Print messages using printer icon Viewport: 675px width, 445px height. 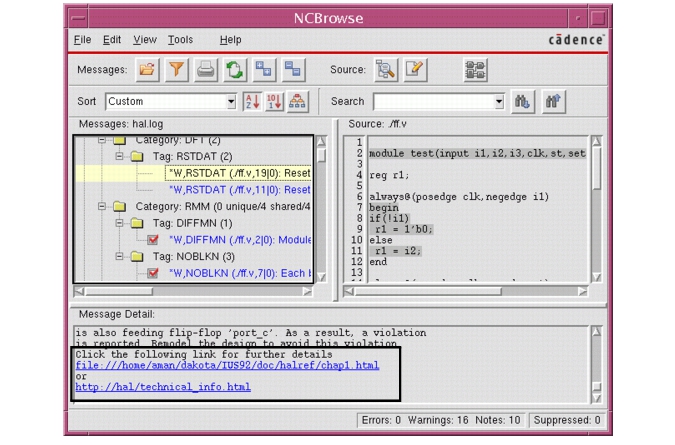205,69
